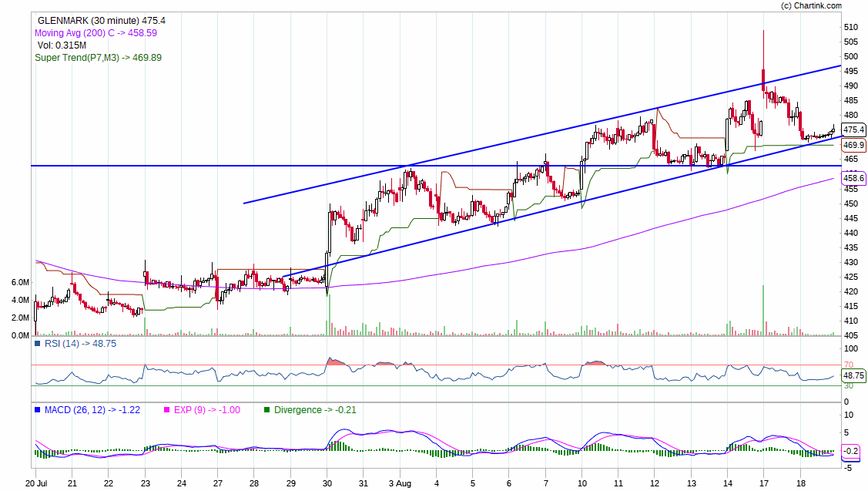Click the 475.4 current price tag
868x491 pixels.
pos(853,129)
